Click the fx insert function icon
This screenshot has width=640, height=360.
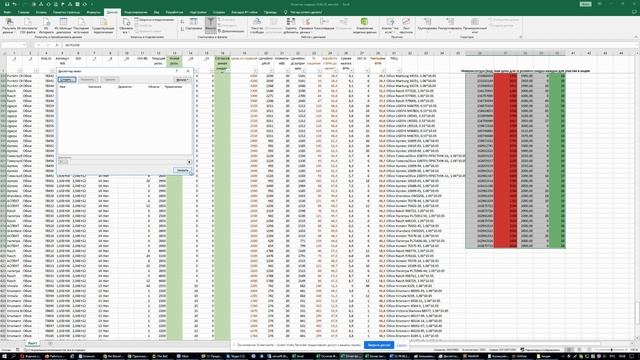coord(57,44)
